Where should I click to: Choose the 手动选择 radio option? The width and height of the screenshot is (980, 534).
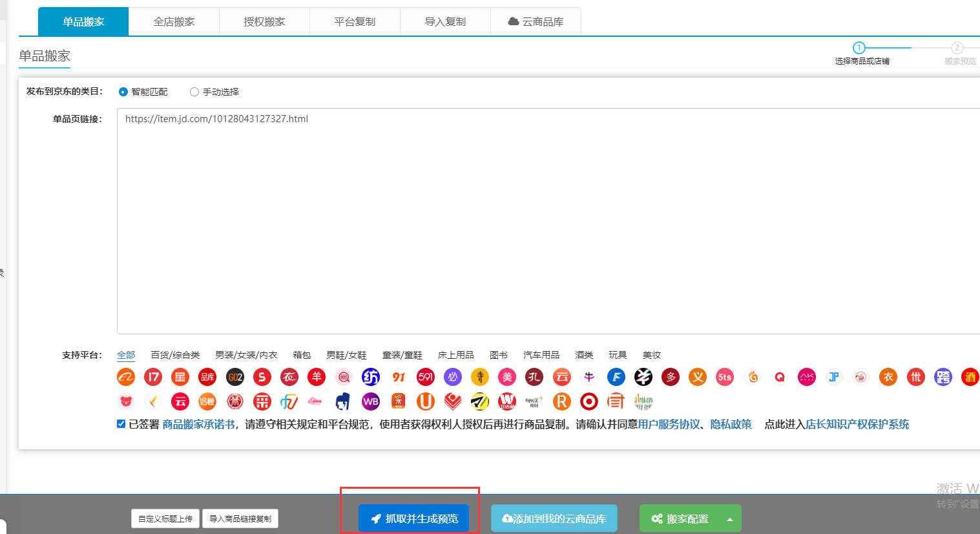[194, 92]
